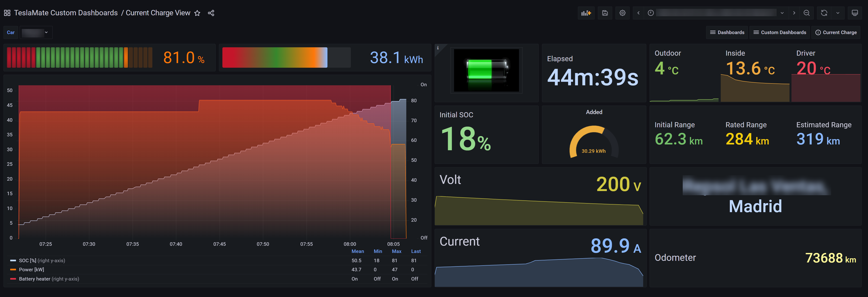Open the Dashboards links menu
The image size is (868, 297).
tap(727, 32)
